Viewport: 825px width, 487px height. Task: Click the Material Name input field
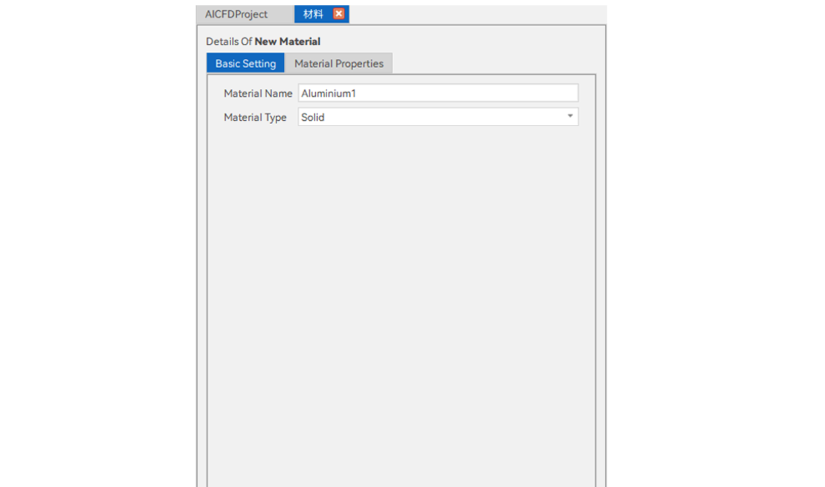pyautogui.click(x=438, y=93)
